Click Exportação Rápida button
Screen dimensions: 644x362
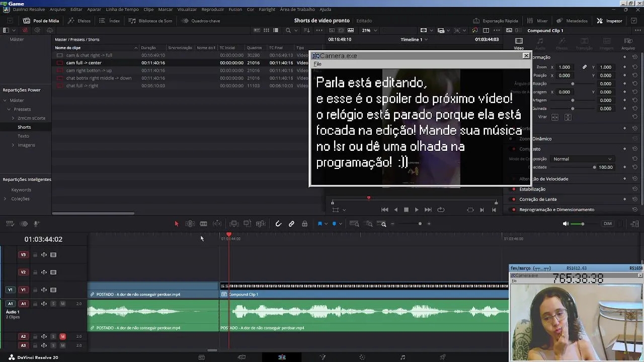pyautogui.click(x=496, y=21)
